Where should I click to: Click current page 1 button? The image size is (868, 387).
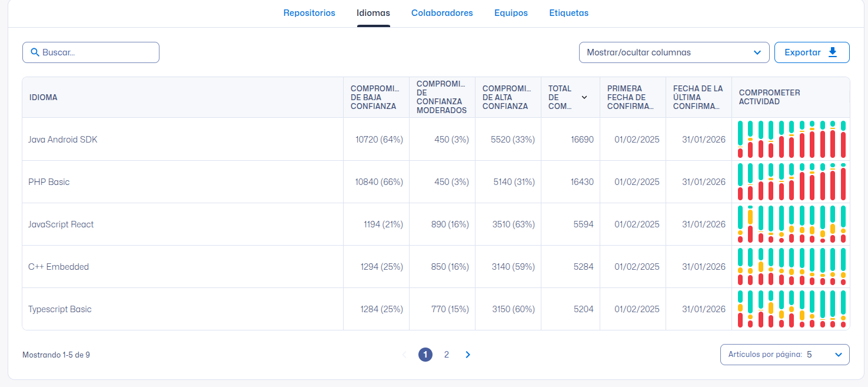(425, 355)
